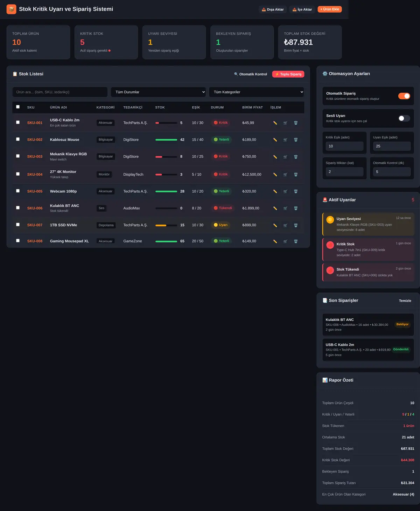Click the pencil icon for Kablosuz Mouse
Viewport: 420px width, 511px height.
pos(275,140)
